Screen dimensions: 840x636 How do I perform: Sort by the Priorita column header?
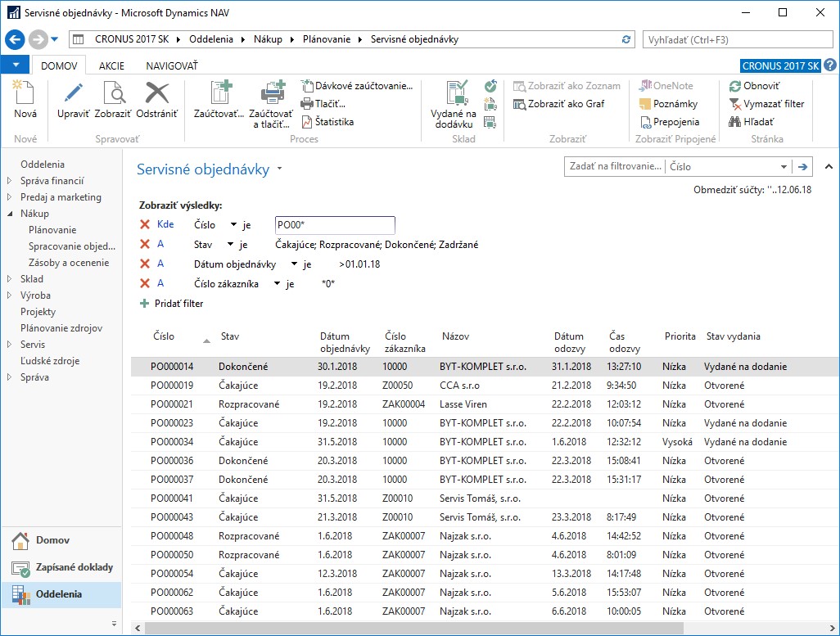pos(680,336)
